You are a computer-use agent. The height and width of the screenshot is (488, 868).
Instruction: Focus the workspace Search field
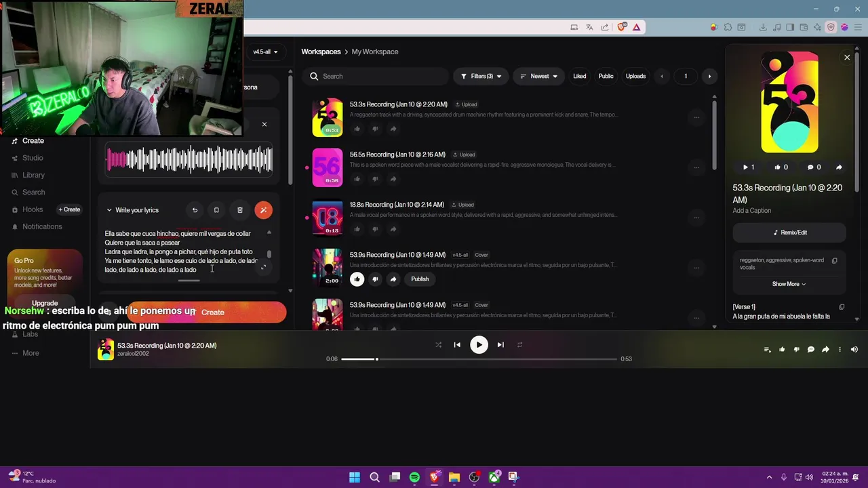click(x=375, y=76)
